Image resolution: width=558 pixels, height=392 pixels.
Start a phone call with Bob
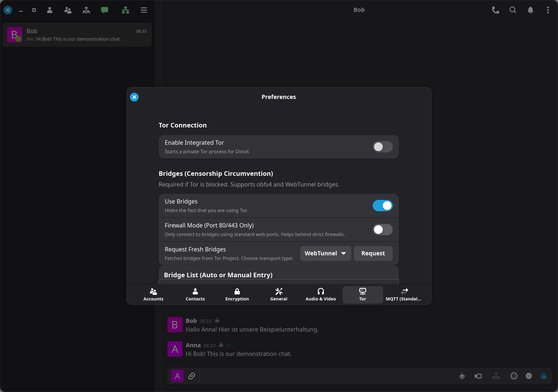click(495, 10)
